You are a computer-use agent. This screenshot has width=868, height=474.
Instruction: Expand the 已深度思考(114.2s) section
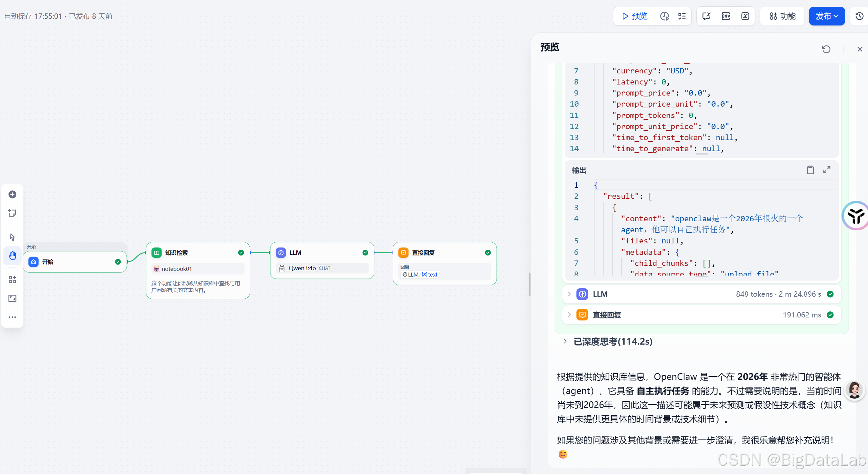point(609,342)
